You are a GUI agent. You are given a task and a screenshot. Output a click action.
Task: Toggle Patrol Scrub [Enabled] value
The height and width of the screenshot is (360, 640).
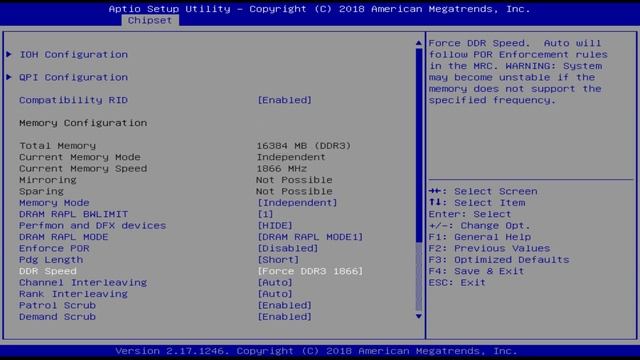pyautogui.click(x=284, y=306)
